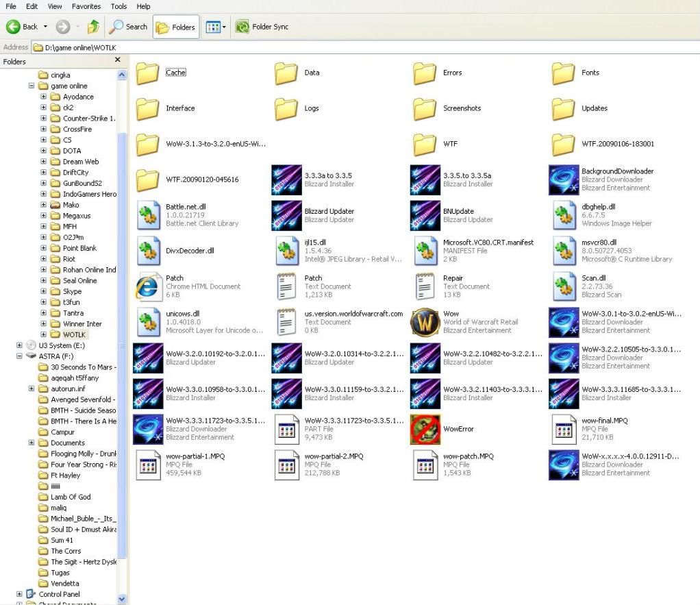Select the ijl15.dll file icon

[286, 251]
